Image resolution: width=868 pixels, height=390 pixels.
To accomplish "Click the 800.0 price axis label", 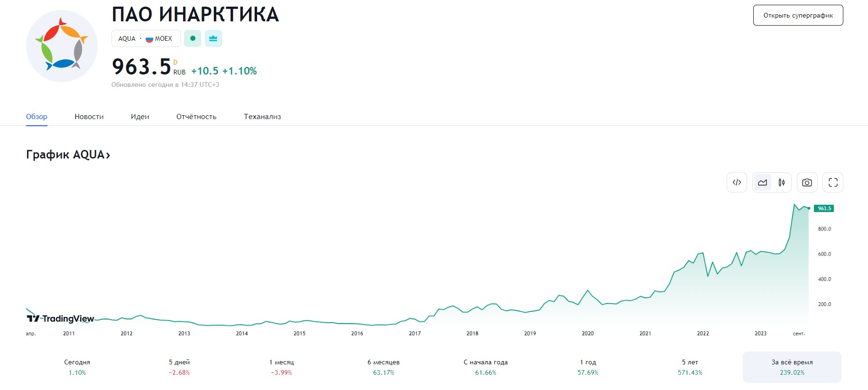I will [x=824, y=229].
